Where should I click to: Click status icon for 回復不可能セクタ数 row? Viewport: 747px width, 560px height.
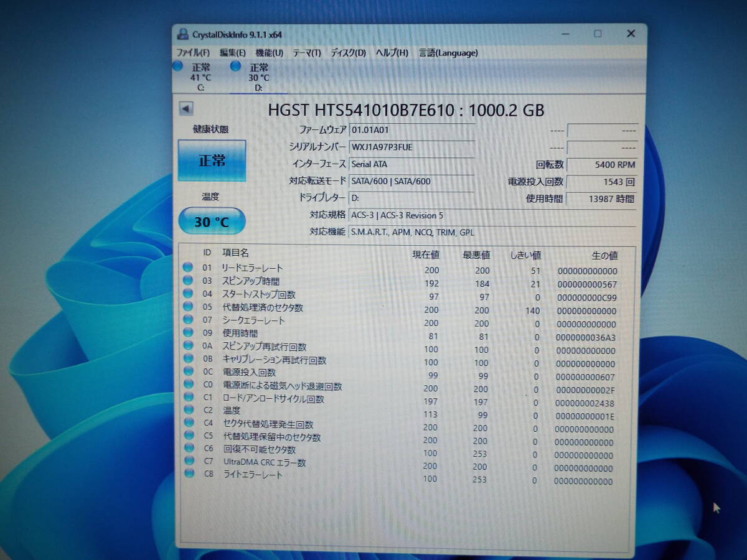click(189, 448)
